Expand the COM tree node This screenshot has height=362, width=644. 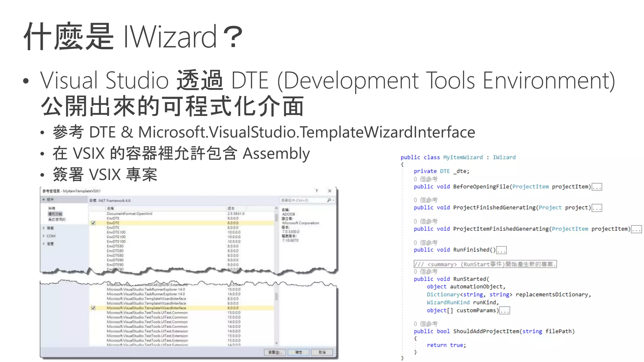(x=44, y=236)
